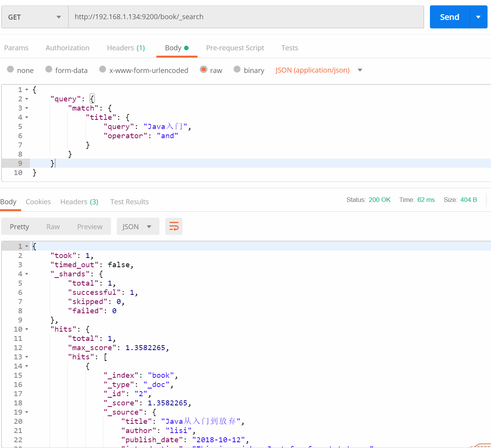Click the wrap lines icon in response toolbar
Viewport: 491px width, 448px height.
tap(174, 226)
